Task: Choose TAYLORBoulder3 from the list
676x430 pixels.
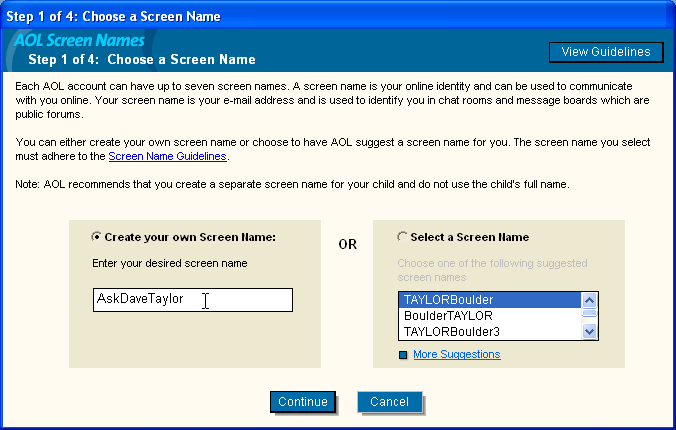Action: 490,332
